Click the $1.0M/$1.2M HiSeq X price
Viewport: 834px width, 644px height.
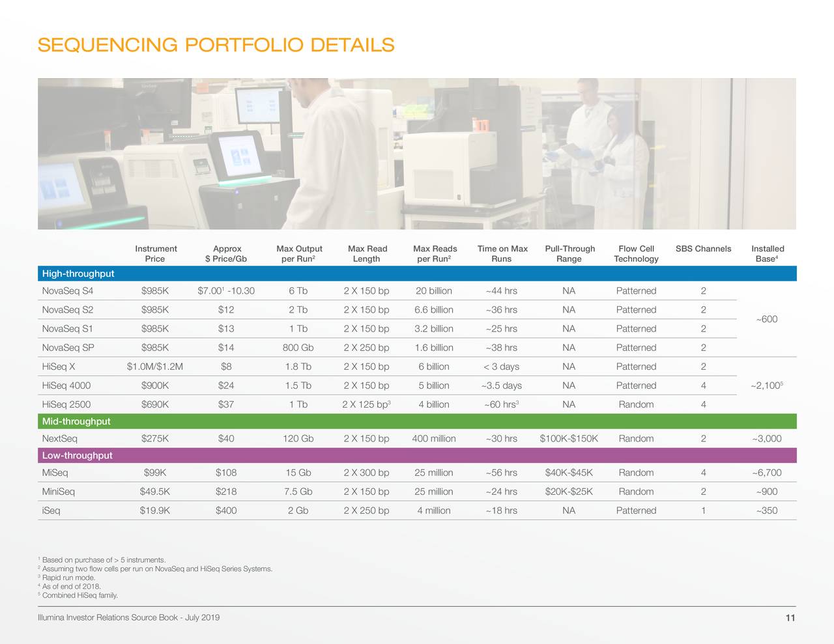coord(155,367)
